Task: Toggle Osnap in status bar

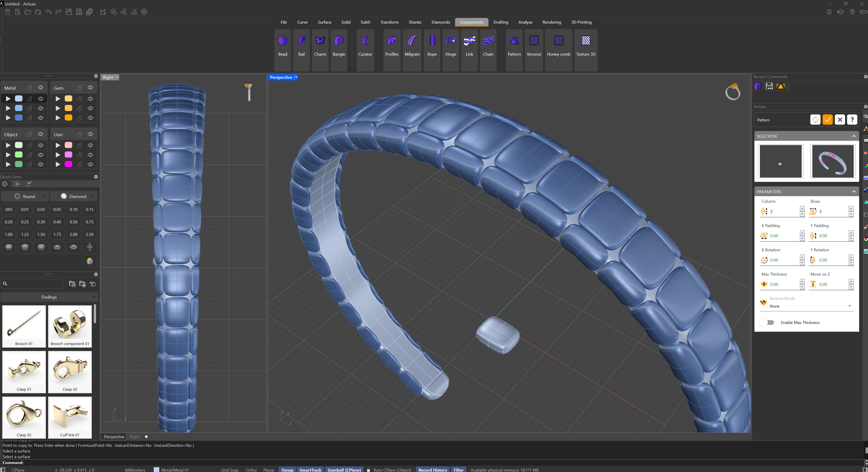Action: coord(288,470)
